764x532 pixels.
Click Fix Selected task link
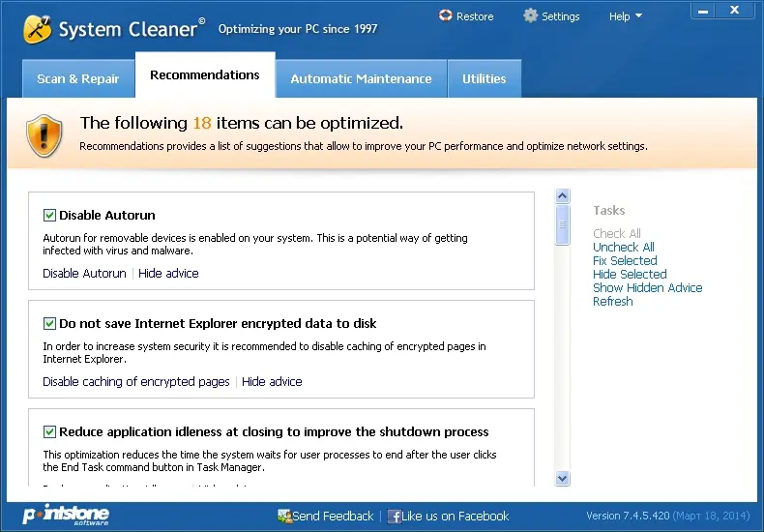pos(625,260)
